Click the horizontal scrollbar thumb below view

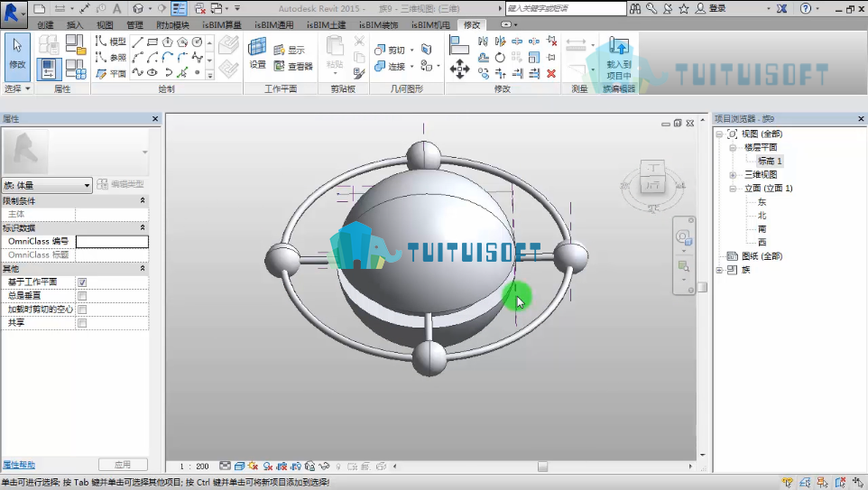[542, 467]
